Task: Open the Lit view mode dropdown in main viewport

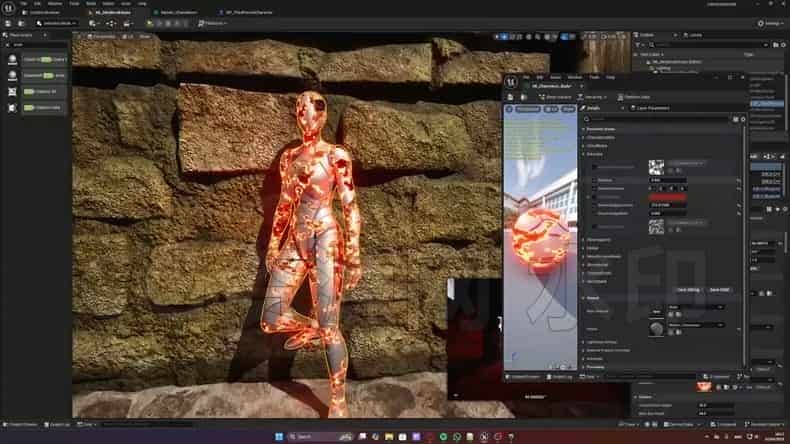Action: 128,36
